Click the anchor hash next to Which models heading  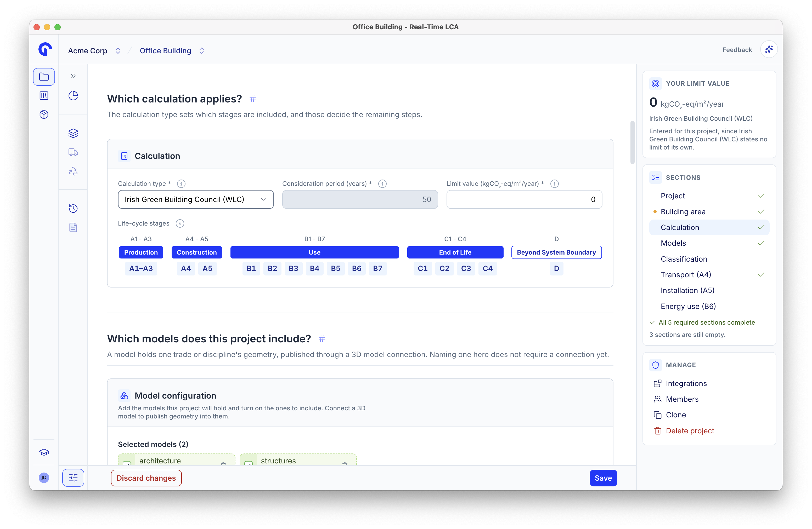[x=322, y=339]
